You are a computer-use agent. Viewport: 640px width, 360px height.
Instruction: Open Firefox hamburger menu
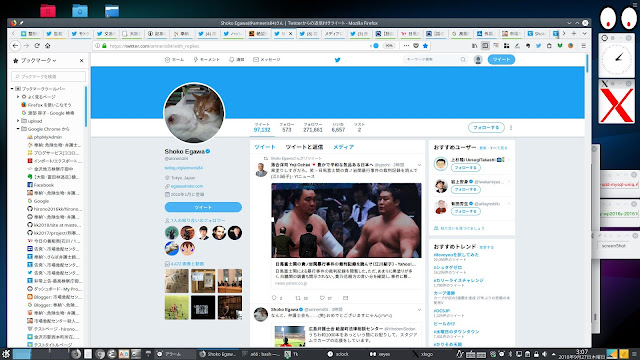pos(584,46)
